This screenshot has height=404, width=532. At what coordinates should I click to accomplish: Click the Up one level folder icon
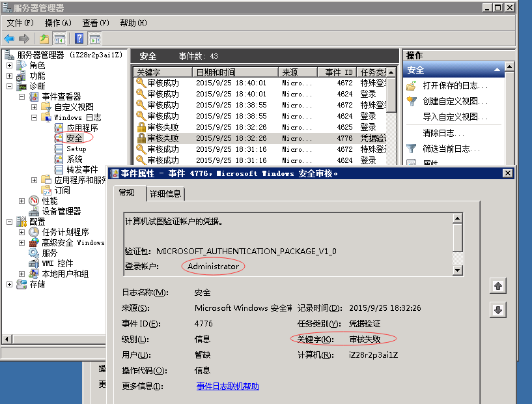(x=44, y=39)
